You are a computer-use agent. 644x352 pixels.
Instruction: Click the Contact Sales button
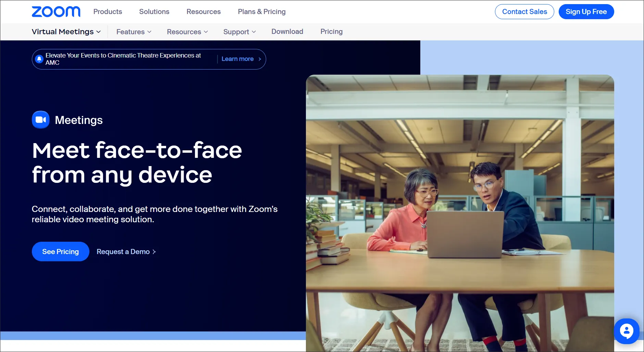pos(524,12)
